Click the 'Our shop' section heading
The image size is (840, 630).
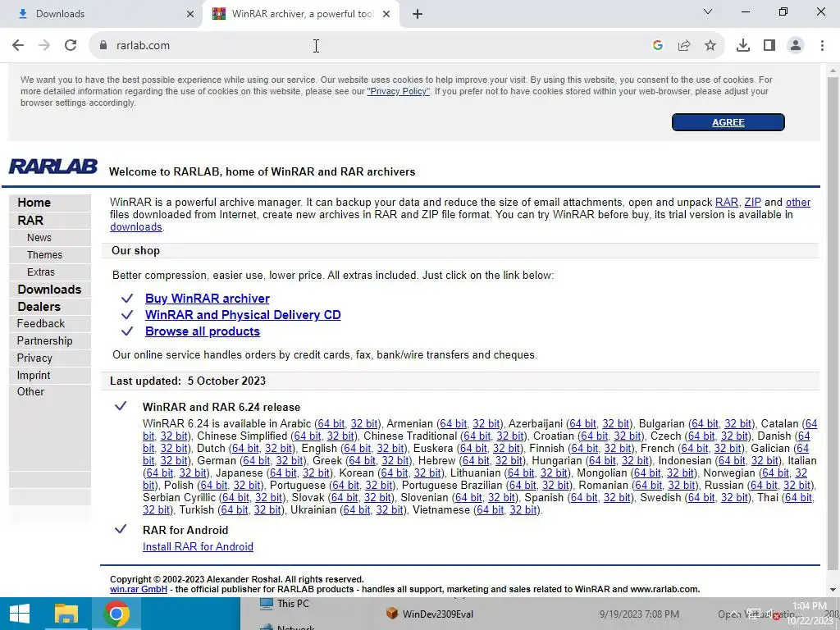pyautogui.click(x=135, y=251)
